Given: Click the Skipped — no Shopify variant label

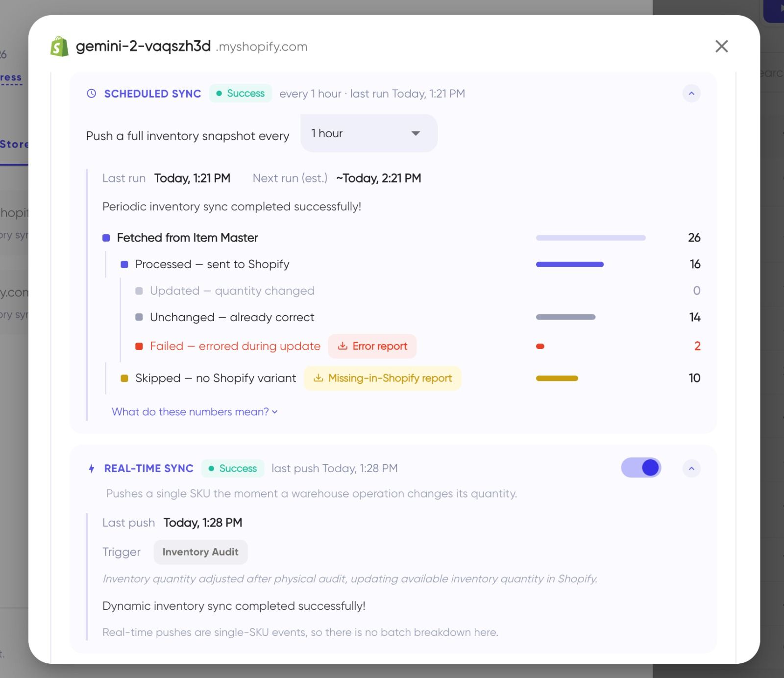Looking at the screenshot, I should pos(216,378).
